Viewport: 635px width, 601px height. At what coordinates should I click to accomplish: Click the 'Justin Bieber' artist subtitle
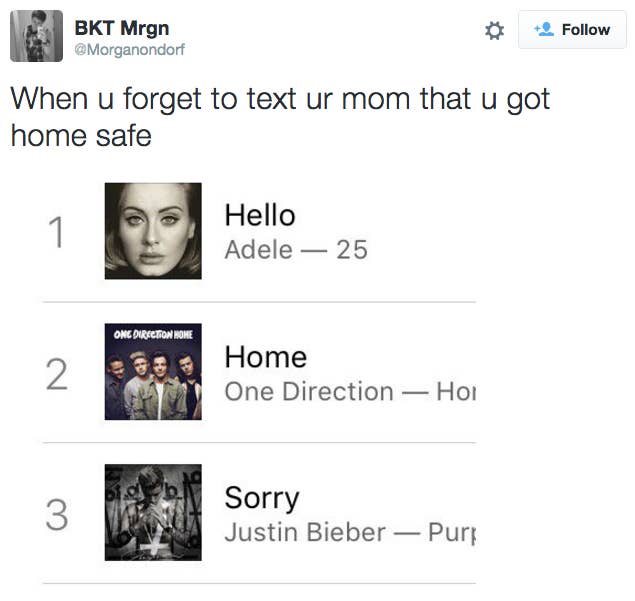(x=304, y=532)
